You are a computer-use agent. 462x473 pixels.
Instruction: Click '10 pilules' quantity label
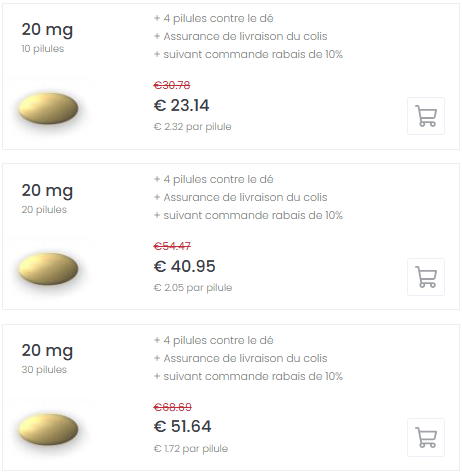(x=43, y=49)
